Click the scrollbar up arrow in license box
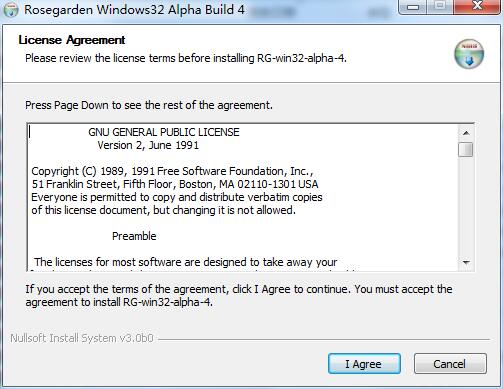Viewport: 503px width, 389px height. pyautogui.click(x=466, y=133)
